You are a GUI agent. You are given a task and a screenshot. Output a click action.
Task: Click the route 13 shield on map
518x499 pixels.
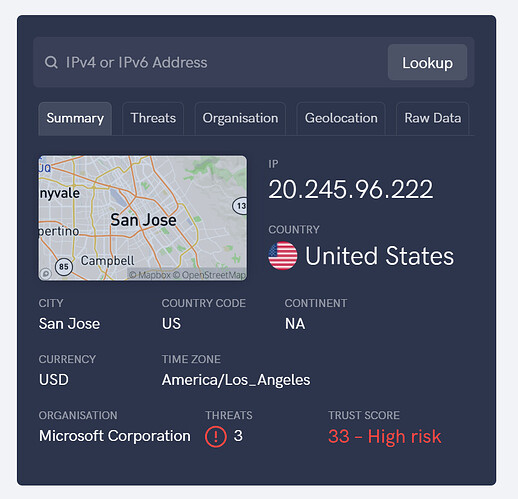tap(240, 206)
